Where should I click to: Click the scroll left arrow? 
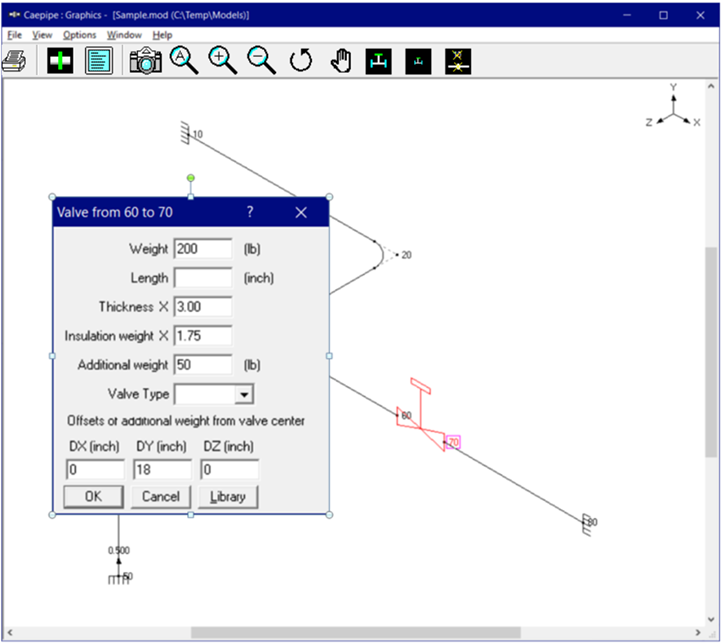click(x=10, y=632)
